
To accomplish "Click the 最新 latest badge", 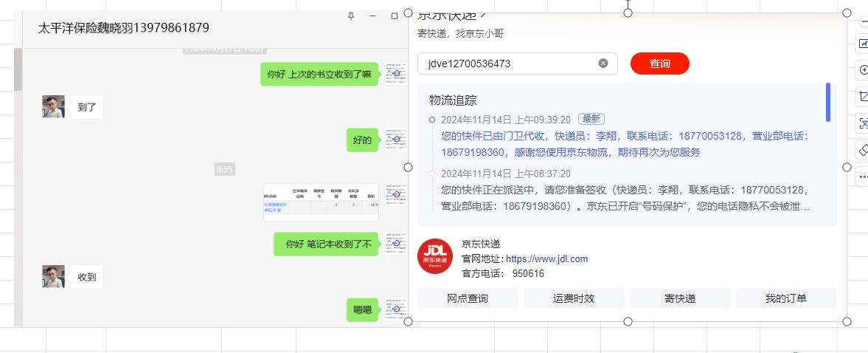I will coord(591,119).
